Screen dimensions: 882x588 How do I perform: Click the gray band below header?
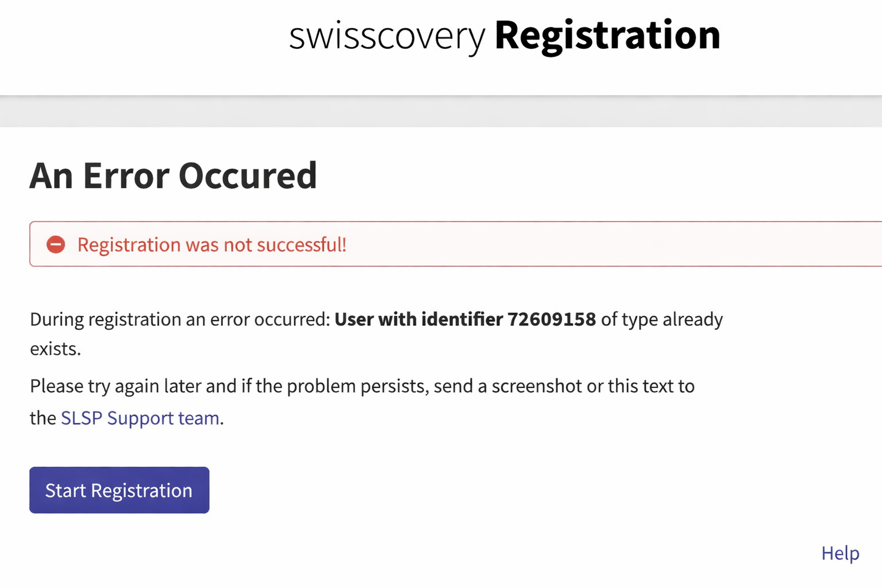pos(441,112)
